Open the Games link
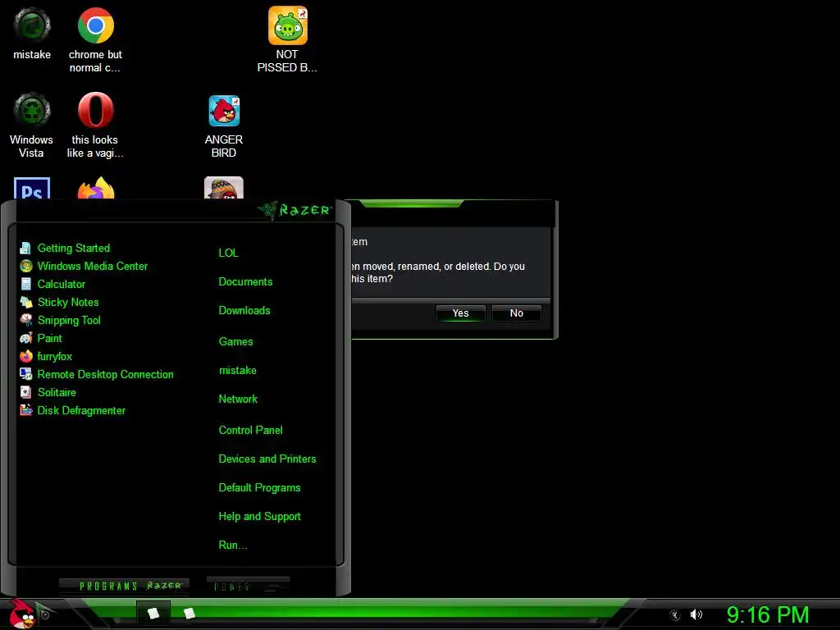Image resolution: width=840 pixels, height=630 pixels. pyautogui.click(x=235, y=342)
